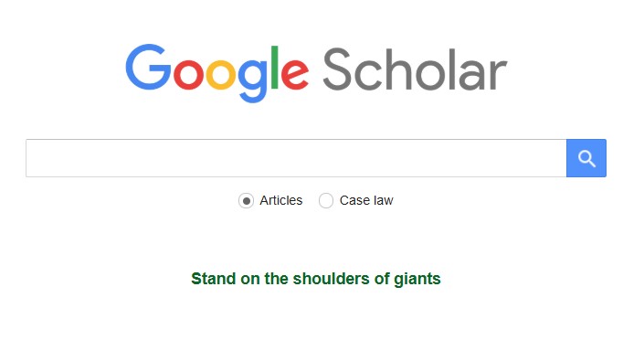Click the Google Scholar logo
Image resolution: width=644 pixels, height=340 pixels.
pyautogui.click(x=316, y=73)
